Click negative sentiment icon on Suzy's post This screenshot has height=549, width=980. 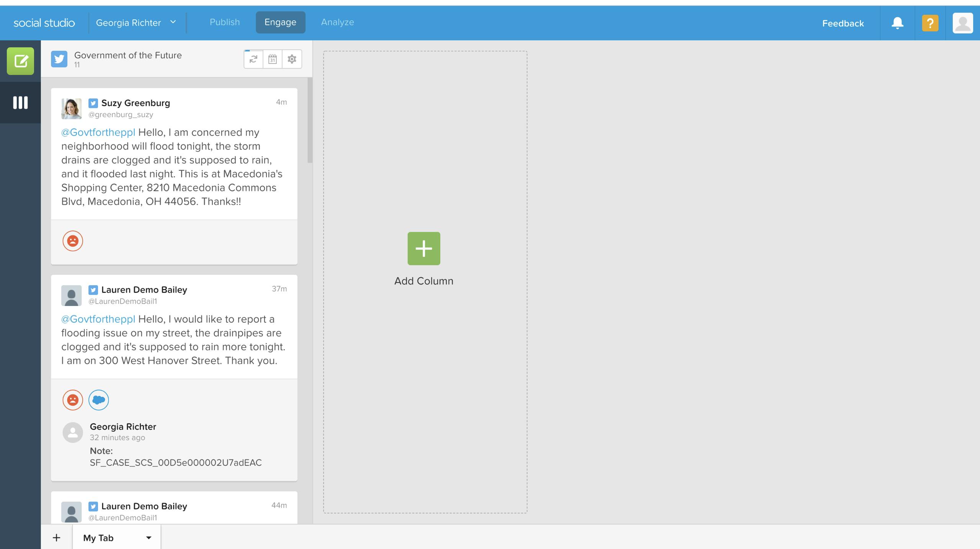pos(73,241)
